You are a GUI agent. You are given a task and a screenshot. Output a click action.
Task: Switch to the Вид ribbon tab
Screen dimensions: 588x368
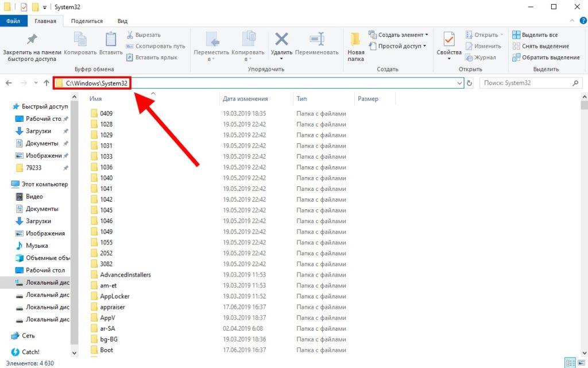(122, 21)
